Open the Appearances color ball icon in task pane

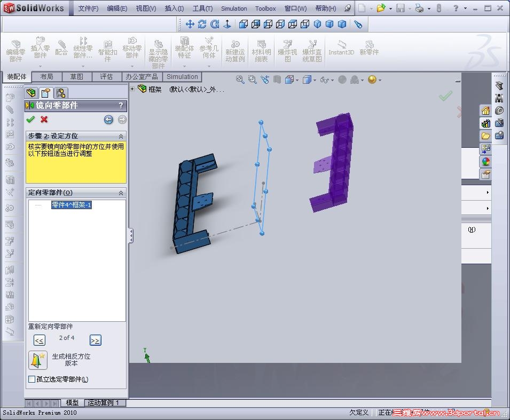485,162
